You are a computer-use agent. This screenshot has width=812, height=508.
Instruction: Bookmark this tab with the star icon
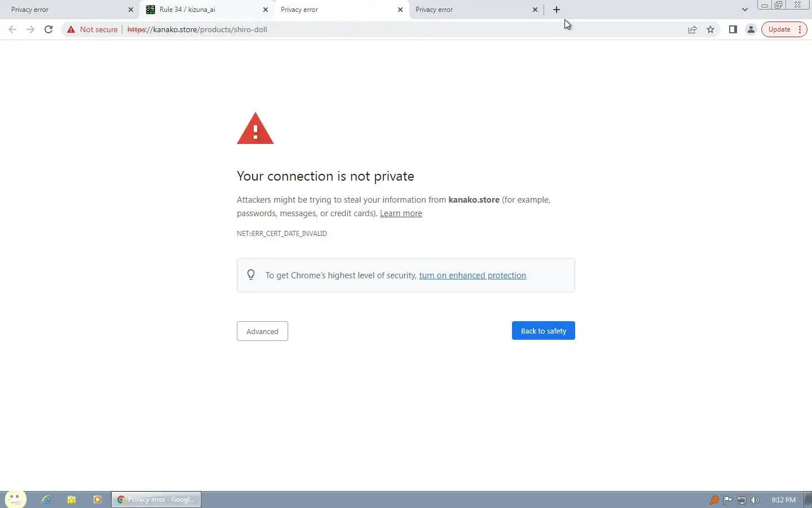tap(710, 29)
